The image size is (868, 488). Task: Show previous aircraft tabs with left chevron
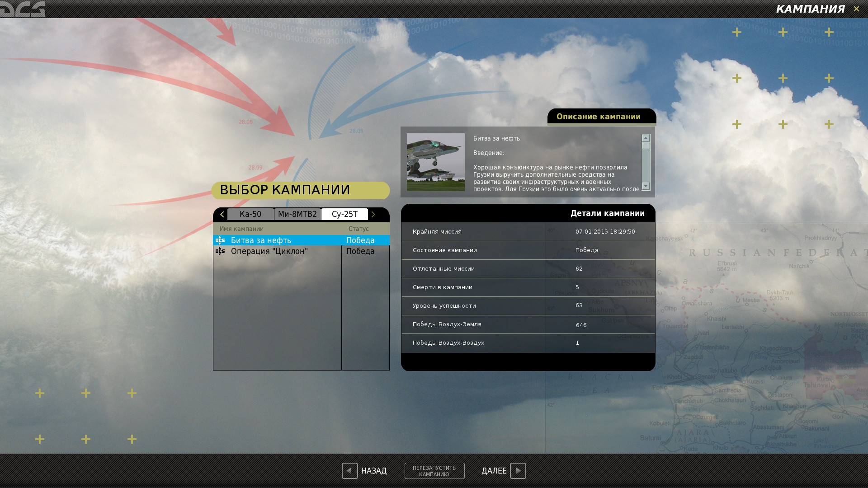[222, 214]
